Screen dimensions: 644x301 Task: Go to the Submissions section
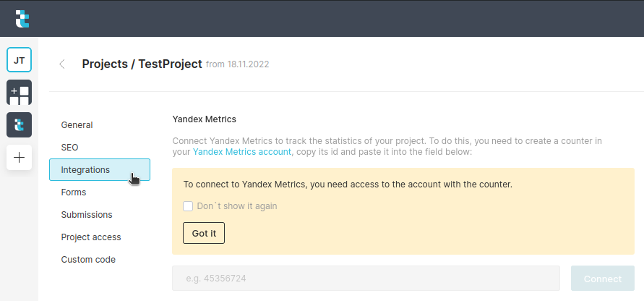tap(87, 214)
